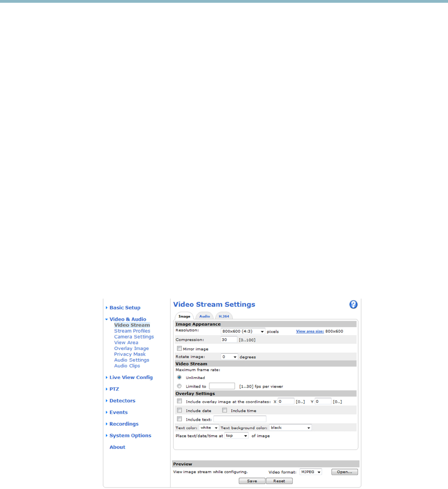Open Audio Settings page
The height and width of the screenshot is (489, 448).
(132, 360)
